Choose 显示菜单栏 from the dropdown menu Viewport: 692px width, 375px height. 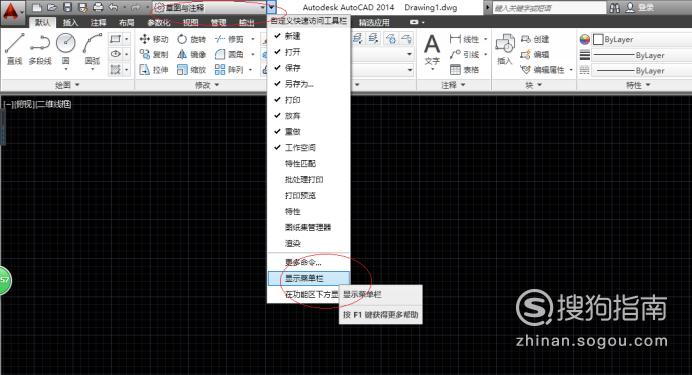[x=308, y=278]
